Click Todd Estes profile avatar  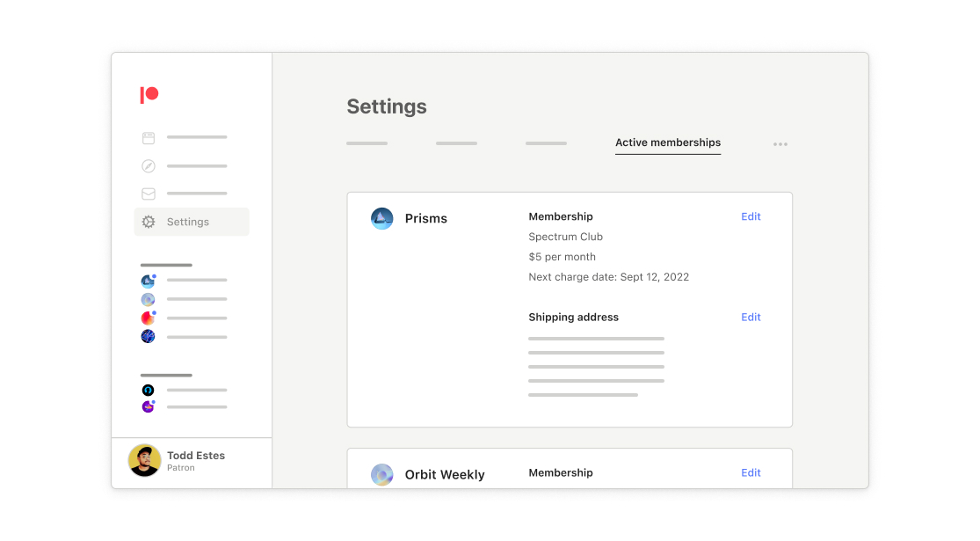[144, 460]
